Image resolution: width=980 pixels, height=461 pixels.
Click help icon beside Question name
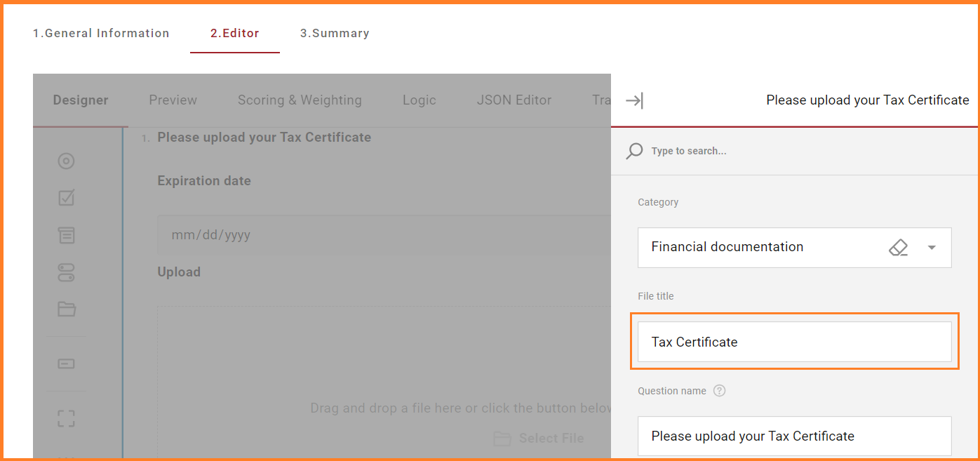(x=719, y=391)
